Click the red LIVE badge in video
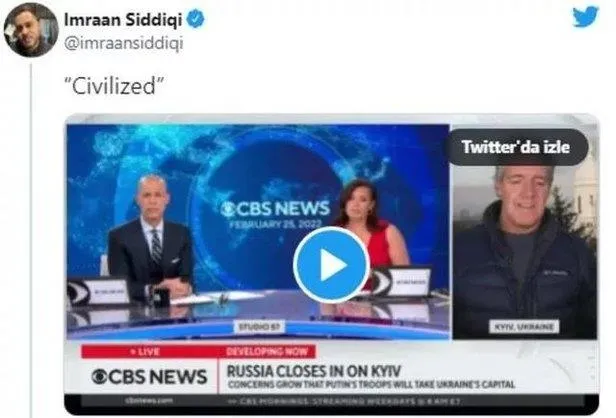This screenshot has width=616, height=418. click(145, 351)
